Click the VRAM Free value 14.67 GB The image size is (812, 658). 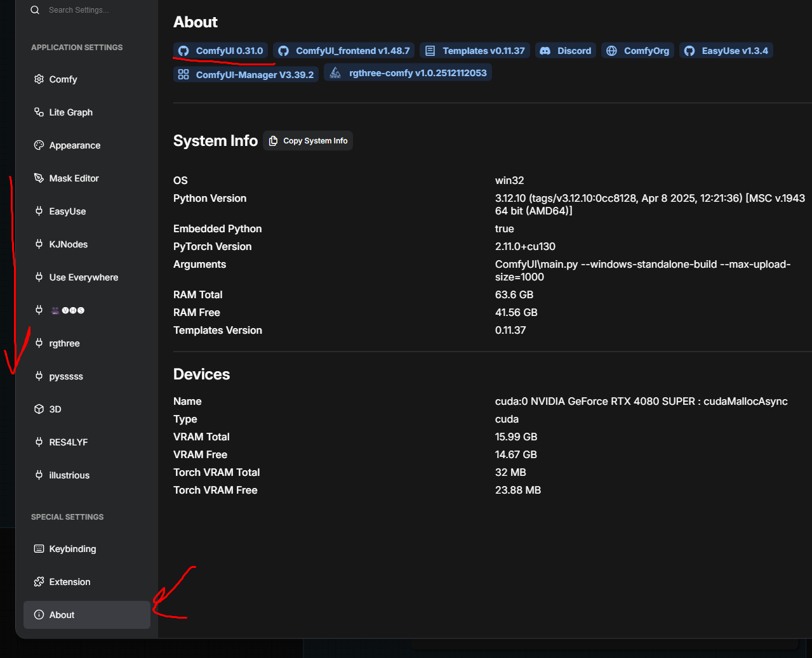tap(516, 454)
